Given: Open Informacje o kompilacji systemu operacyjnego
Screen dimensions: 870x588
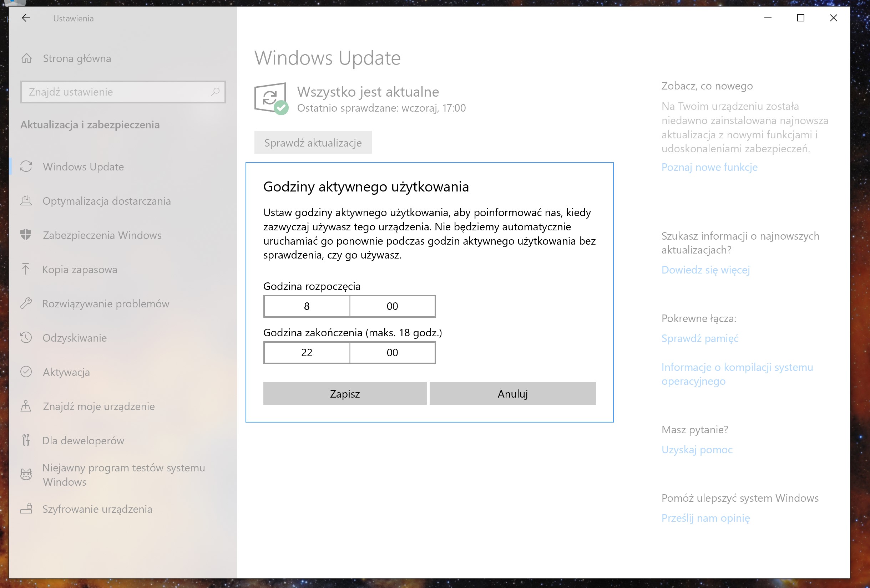Looking at the screenshot, I should [x=737, y=374].
